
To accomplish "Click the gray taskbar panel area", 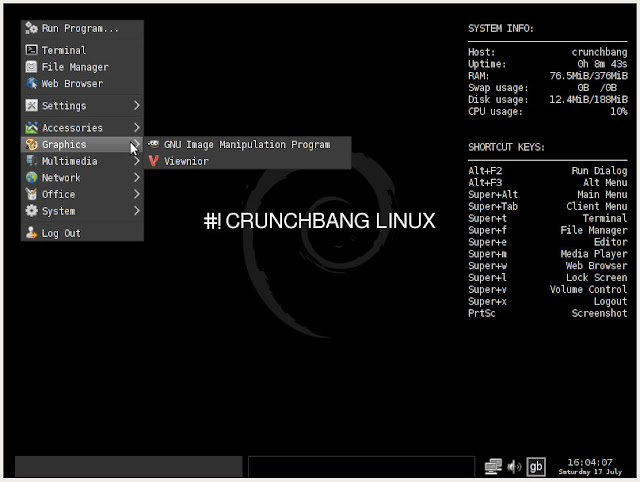I will (129, 466).
